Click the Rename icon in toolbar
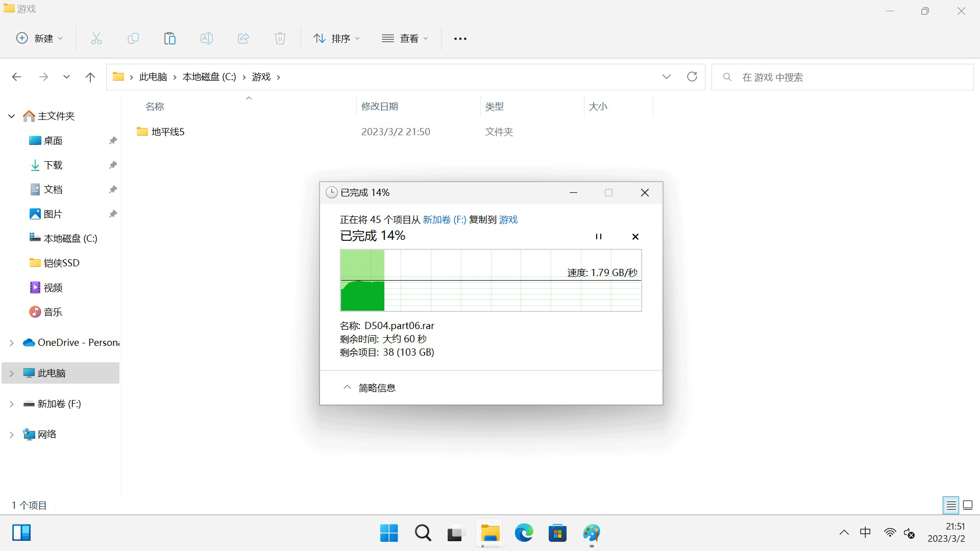The image size is (980, 551). pyautogui.click(x=207, y=38)
